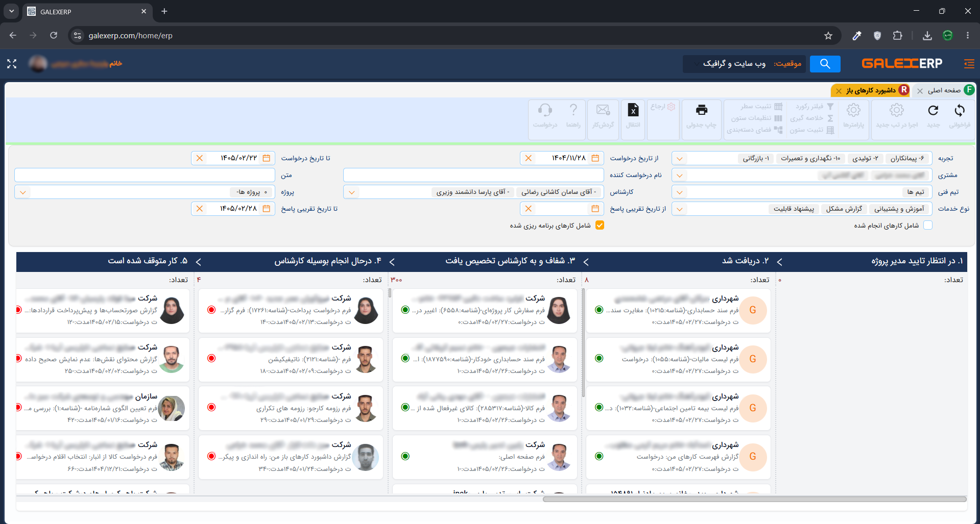Click the نام درخواست کننده input field

pos(473,175)
